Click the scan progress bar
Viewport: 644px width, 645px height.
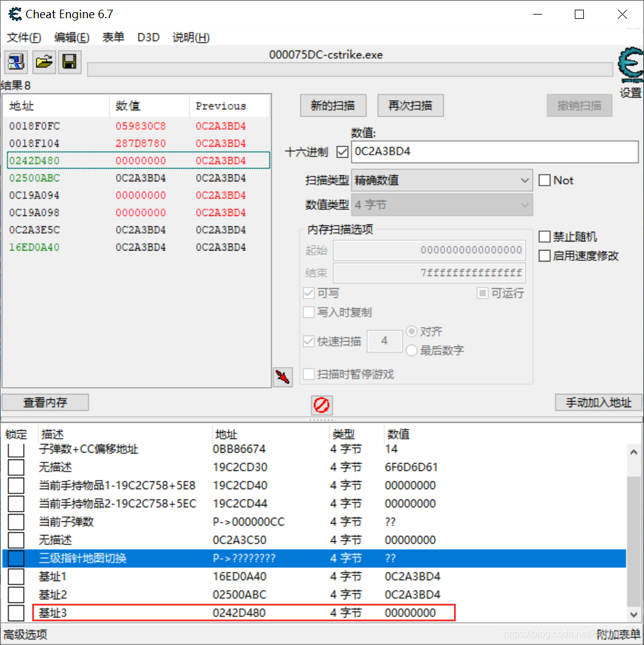coord(350,70)
